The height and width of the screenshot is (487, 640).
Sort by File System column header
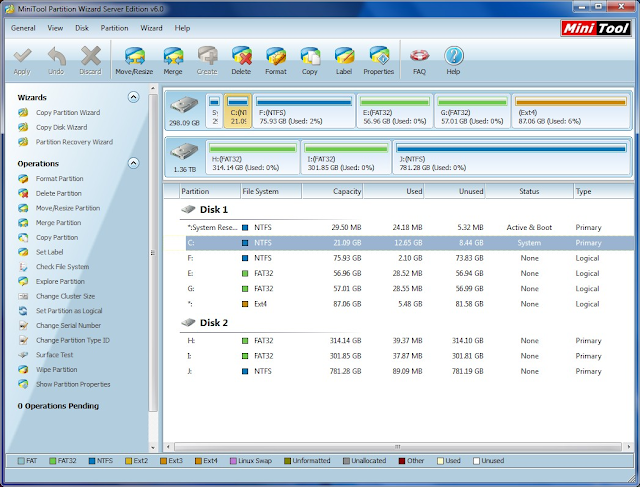coord(271,191)
